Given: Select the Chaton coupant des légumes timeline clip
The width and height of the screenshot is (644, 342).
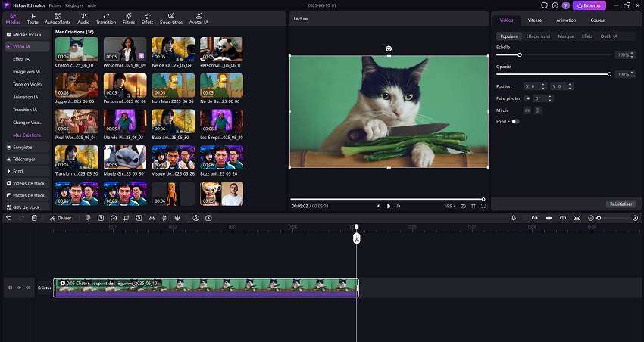Looking at the screenshot, I should [x=206, y=288].
